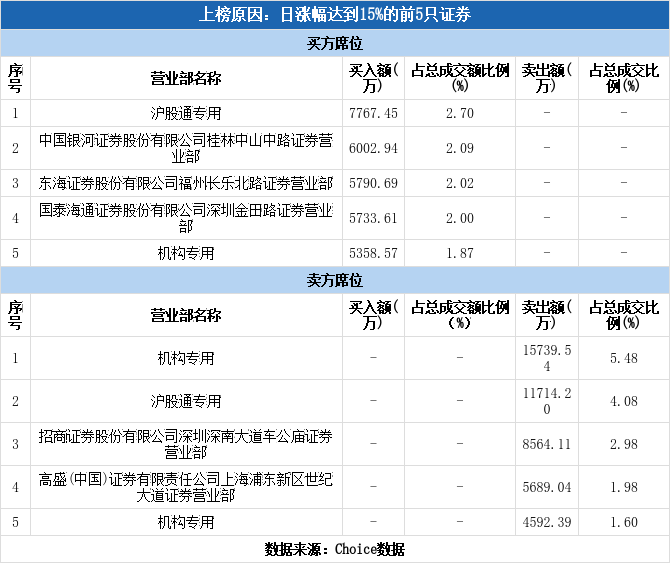Click the 营业部名称 header in buyer table
The image size is (670, 563).
pyautogui.click(x=186, y=78)
